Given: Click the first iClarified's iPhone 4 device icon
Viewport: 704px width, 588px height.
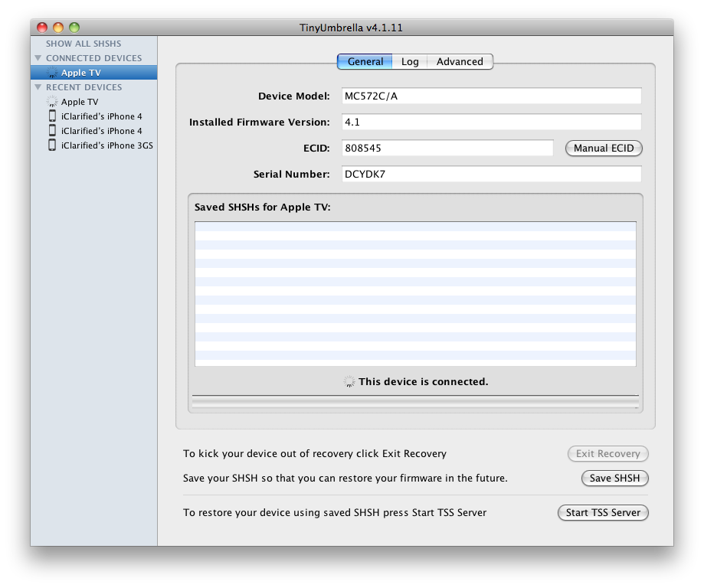Looking at the screenshot, I should click(52, 116).
